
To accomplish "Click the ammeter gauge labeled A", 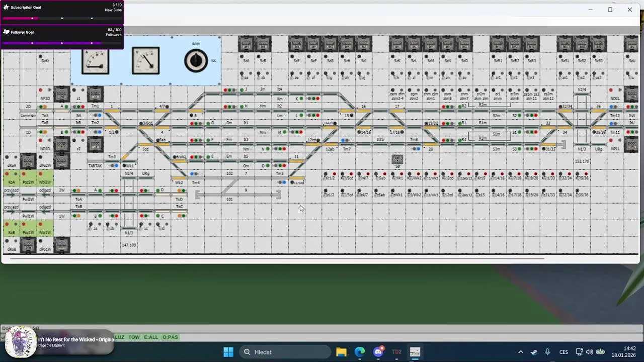I will [95, 61].
